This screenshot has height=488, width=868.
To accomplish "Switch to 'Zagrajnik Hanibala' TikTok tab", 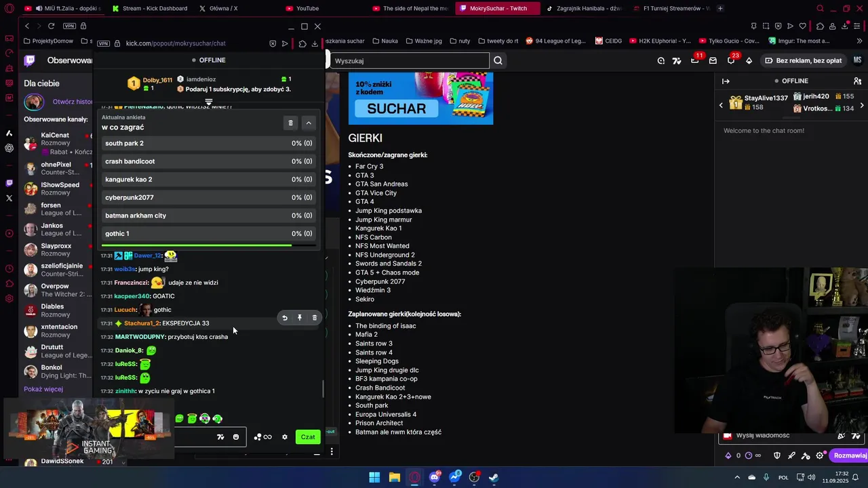I will pos(584,8).
